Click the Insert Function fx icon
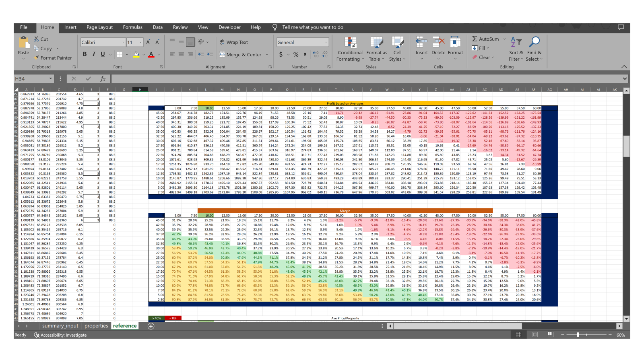Viewport: 644px width, 362px height. (103, 79)
